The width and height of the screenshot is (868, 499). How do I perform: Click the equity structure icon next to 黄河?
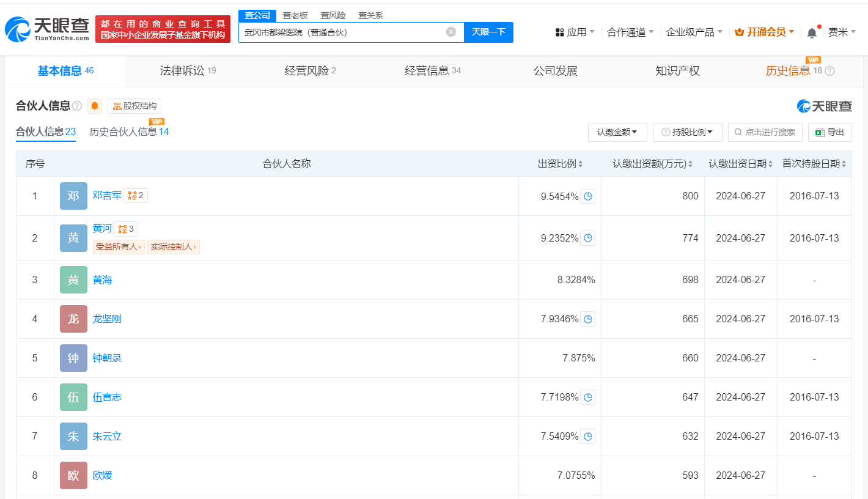(125, 229)
